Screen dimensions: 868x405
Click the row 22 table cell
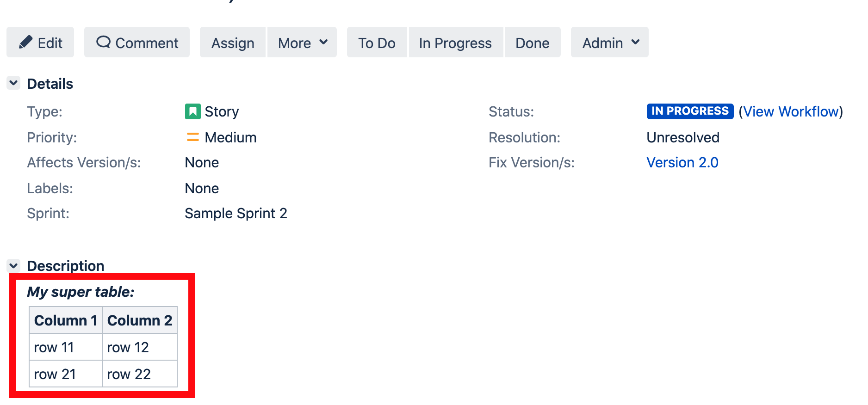point(140,374)
